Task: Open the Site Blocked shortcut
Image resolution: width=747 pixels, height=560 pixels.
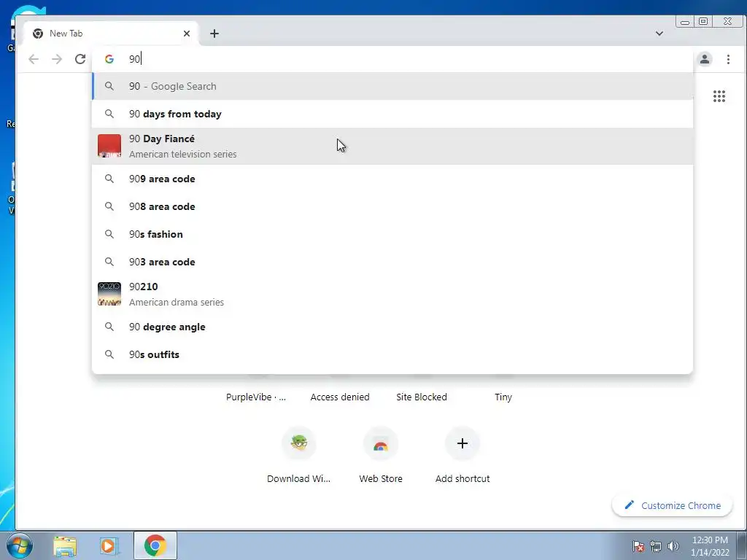Action: tap(422, 397)
